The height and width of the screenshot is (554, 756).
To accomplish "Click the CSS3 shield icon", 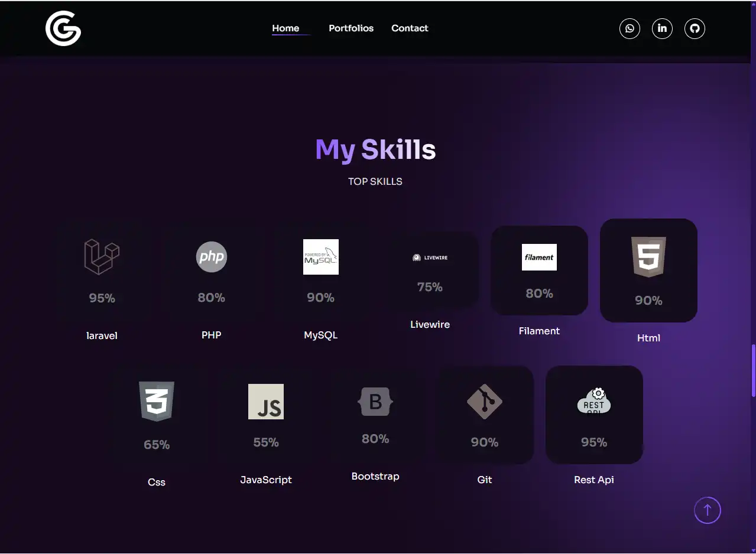I will (157, 402).
